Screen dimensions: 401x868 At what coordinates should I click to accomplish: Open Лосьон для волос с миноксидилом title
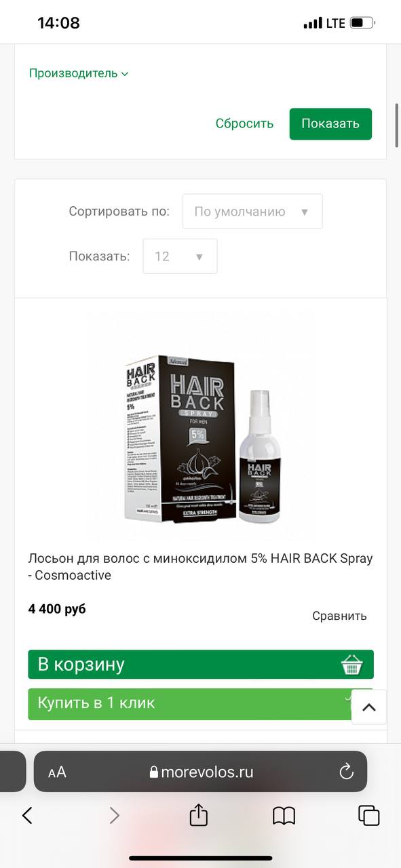click(x=201, y=567)
